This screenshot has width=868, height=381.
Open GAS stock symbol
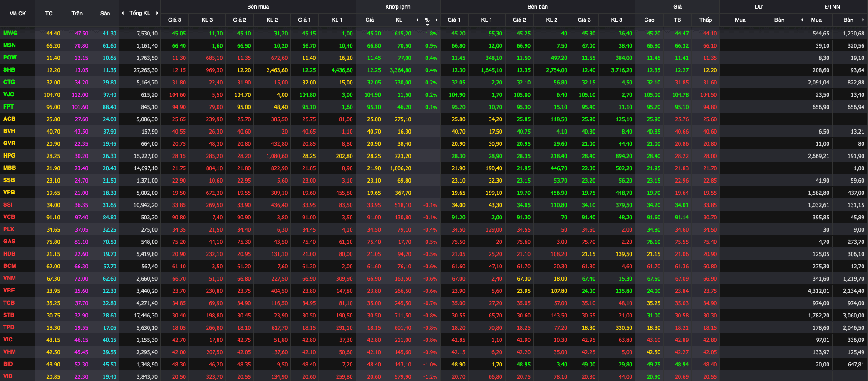9,242
